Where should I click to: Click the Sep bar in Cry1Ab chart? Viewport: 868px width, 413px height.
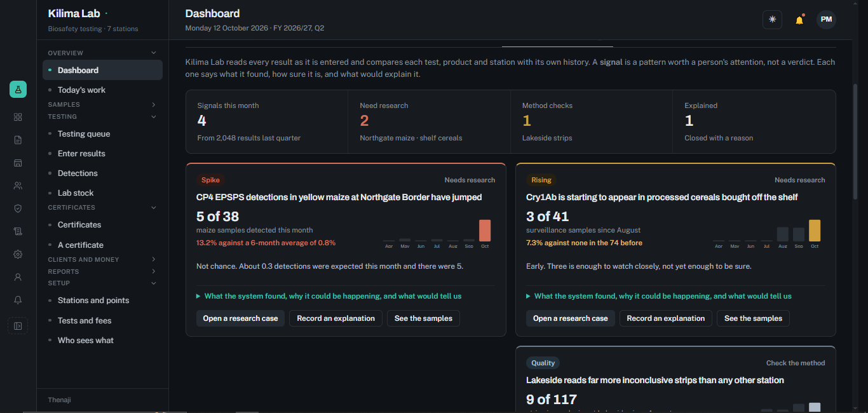click(799, 234)
